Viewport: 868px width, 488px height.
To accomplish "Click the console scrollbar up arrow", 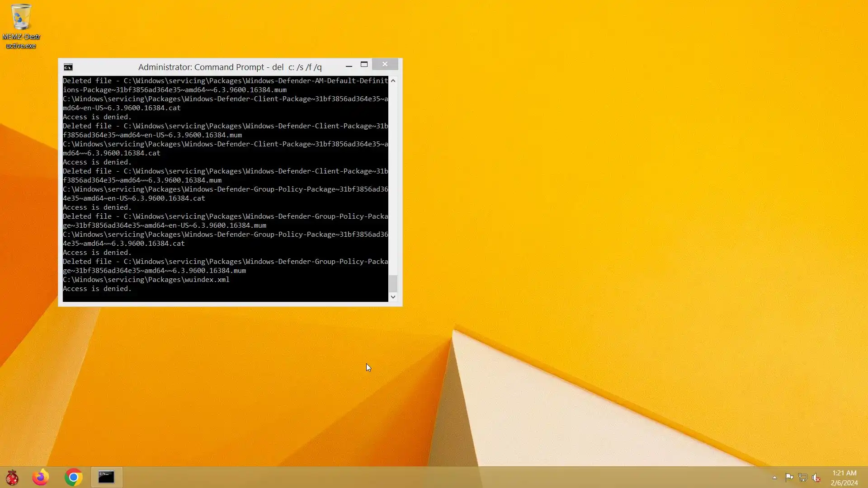I will tap(393, 81).
